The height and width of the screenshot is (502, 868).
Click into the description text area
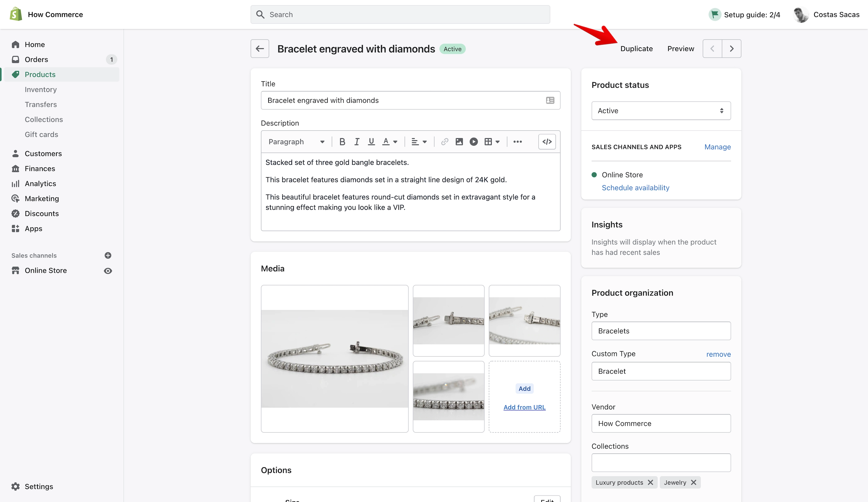[x=410, y=191]
